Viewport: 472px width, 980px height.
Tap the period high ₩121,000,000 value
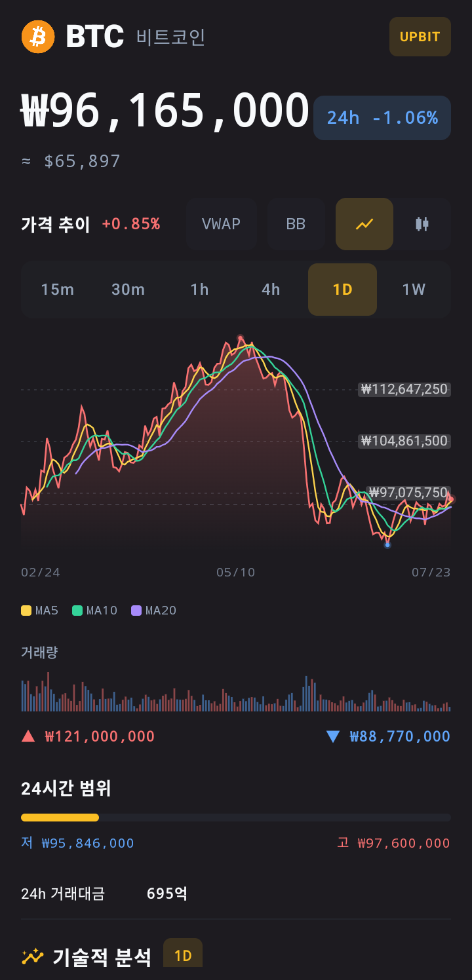pos(100,736)
